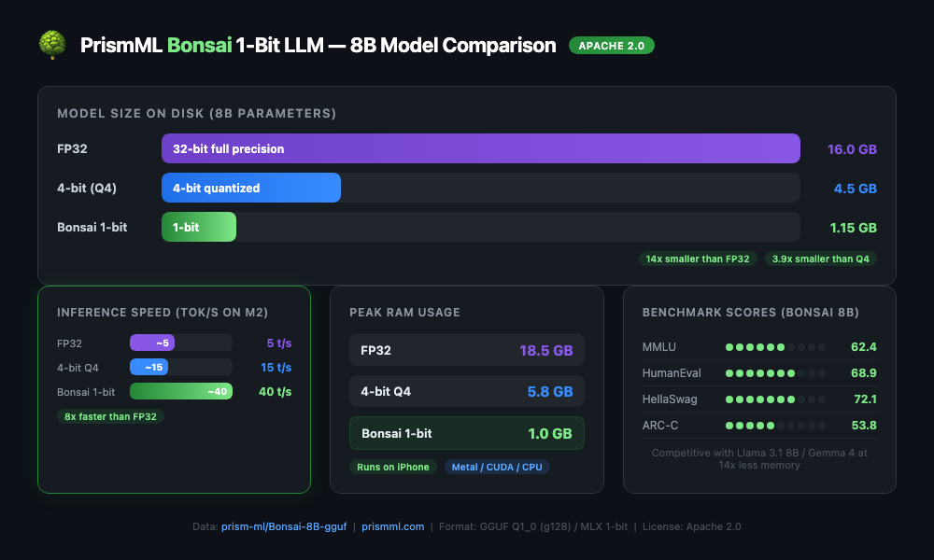
Task: Click the 'Runs on iPhone' badge
Action: (392, 468)
